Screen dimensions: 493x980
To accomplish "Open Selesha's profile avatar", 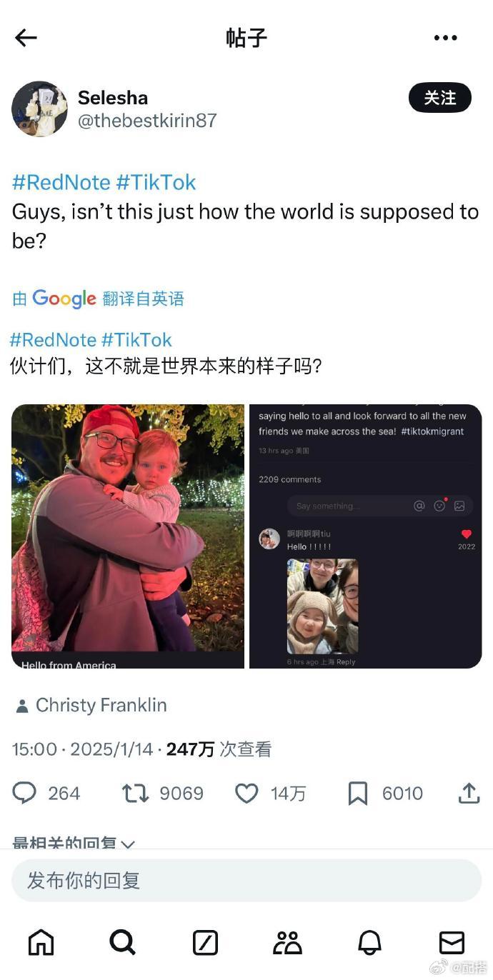I will 39,109.
